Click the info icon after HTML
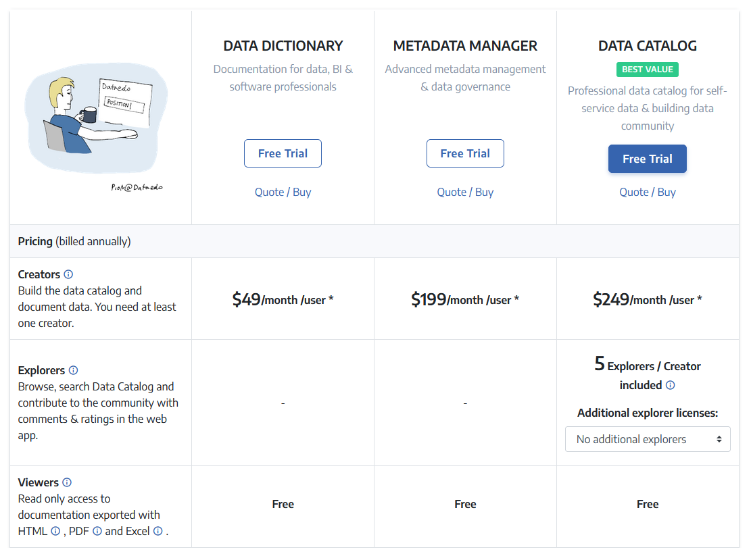Screen dimensions: 751x560 [x=55, y=531]
